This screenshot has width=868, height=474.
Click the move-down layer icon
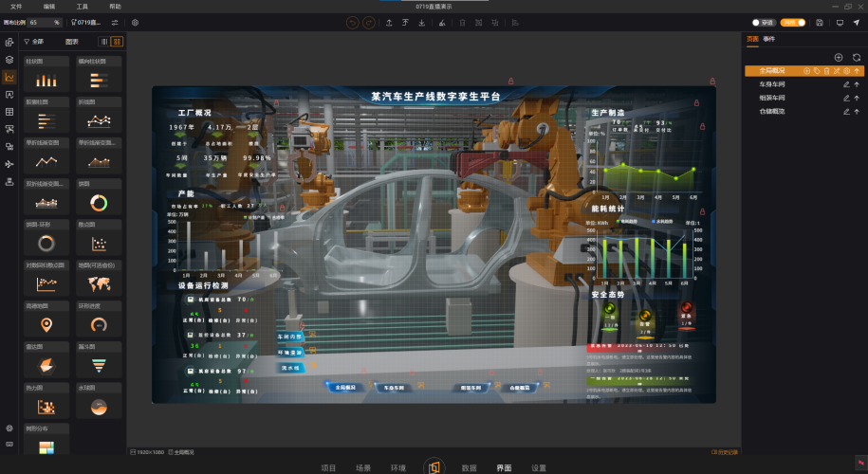coord(422,23)
